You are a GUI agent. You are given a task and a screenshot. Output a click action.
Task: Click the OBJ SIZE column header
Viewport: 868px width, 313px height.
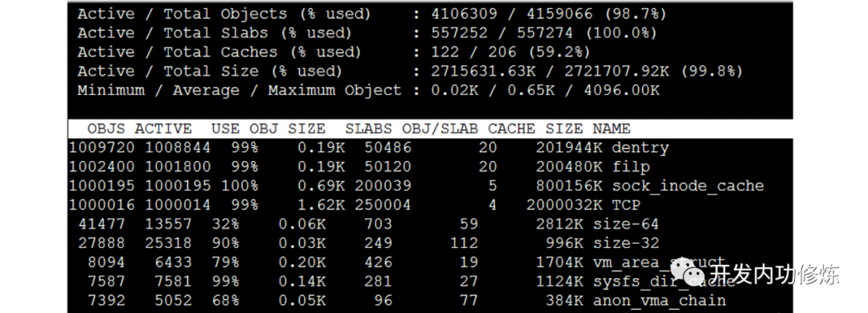287,129
